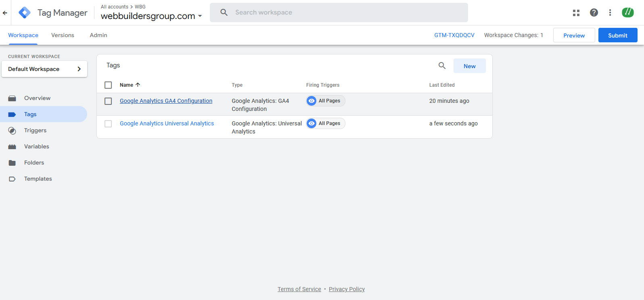Click the Submit button

[x=618, y=35]
